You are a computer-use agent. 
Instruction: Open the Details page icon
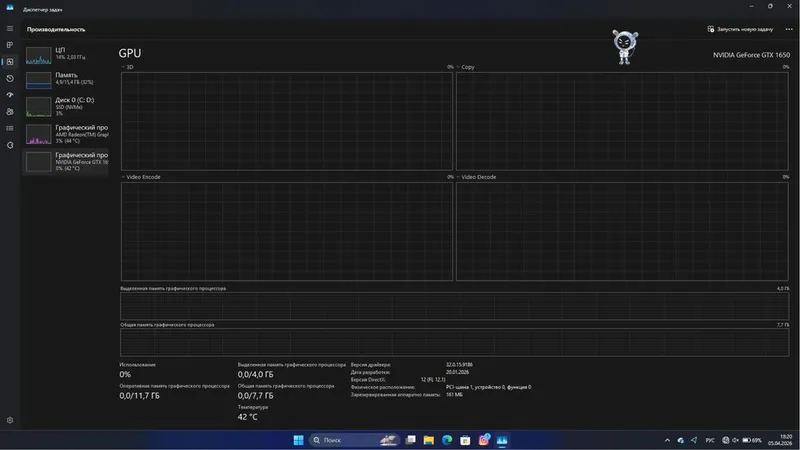click(x=10, y=128)
